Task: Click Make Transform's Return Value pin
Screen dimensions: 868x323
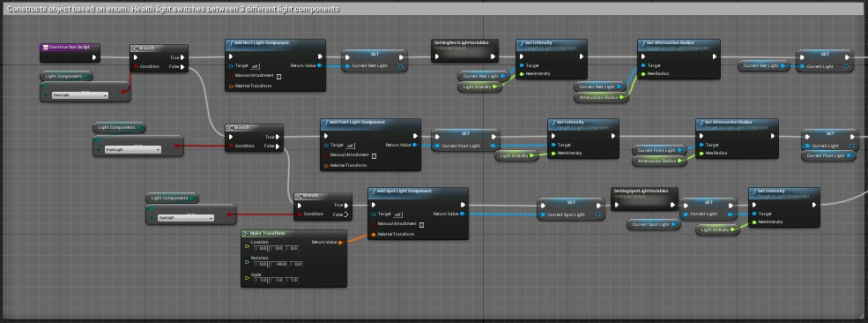Action: pyautogui.click(x=340, y=242)
